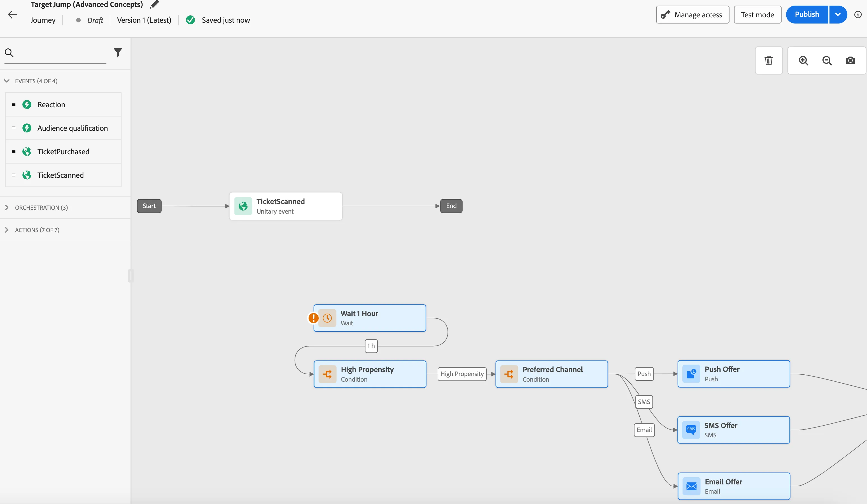Click the side panel collapse handle
The image size is (867, 504).
[x=131, y=276]
